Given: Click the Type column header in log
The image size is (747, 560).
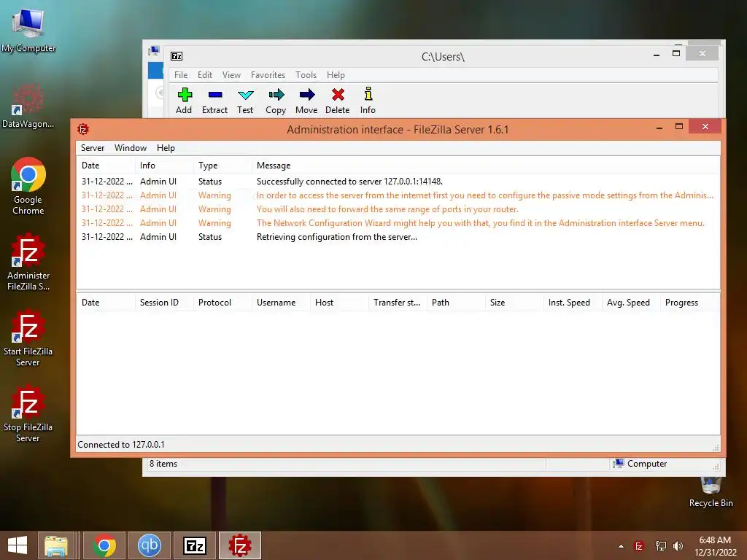Looking at the screenshot, I should tap(222, 166).
